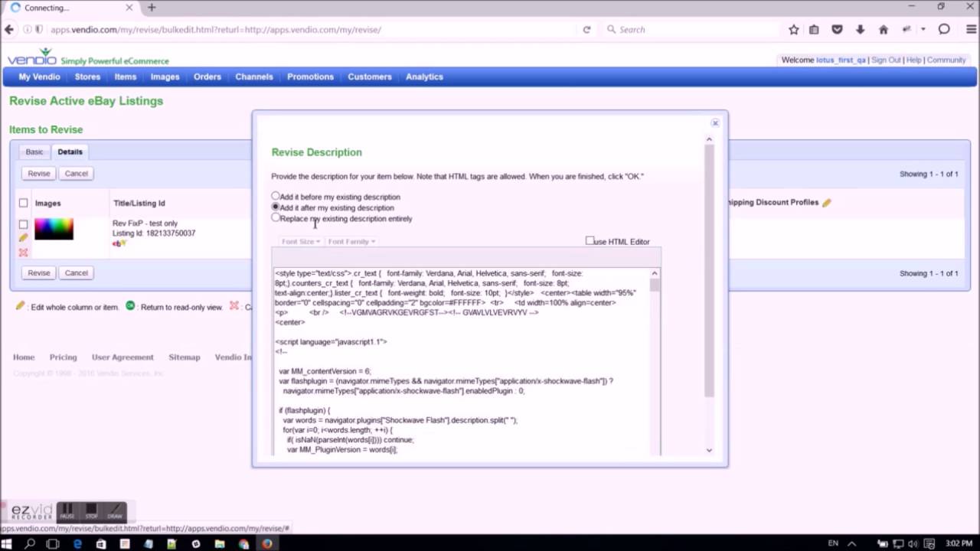Click the red X icon under the item row
980x551 pixels.
(x=23, y=252)
